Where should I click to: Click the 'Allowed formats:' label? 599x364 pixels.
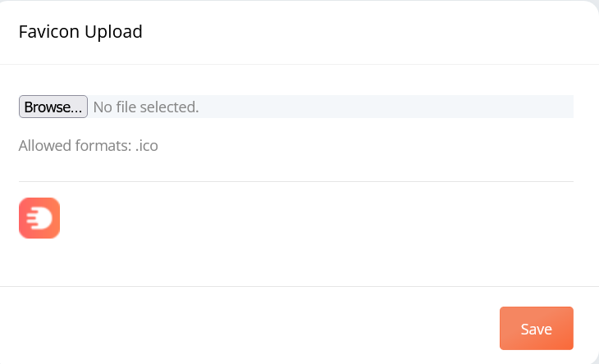(x=75, y=146)
